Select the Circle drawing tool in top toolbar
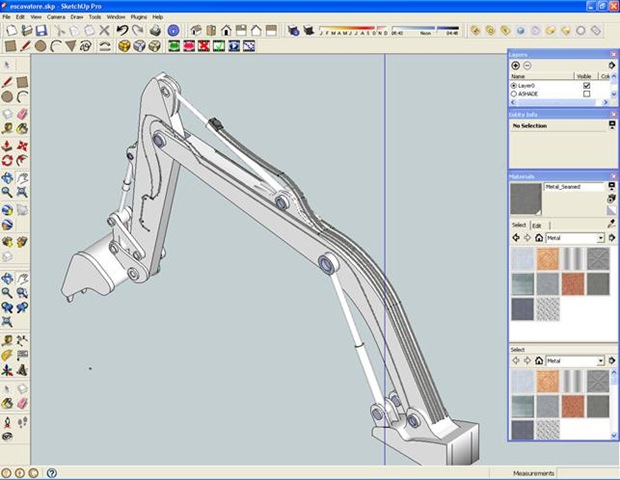The width and height of the screenshot is (620, 480). coord(40,46)
